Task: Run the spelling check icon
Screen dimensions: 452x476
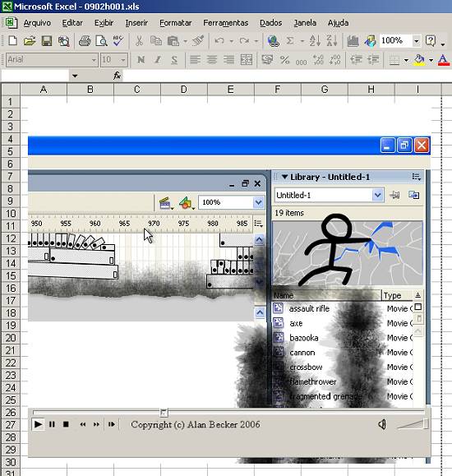Action: click(x=118, y=40)
